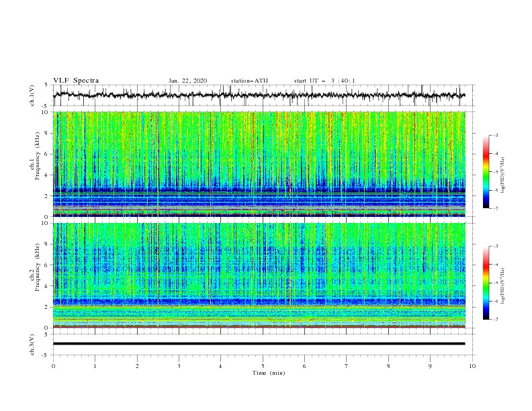Click the time axis tick label "1"
This screenshot has height=411, width=532.
click(95, 366)
